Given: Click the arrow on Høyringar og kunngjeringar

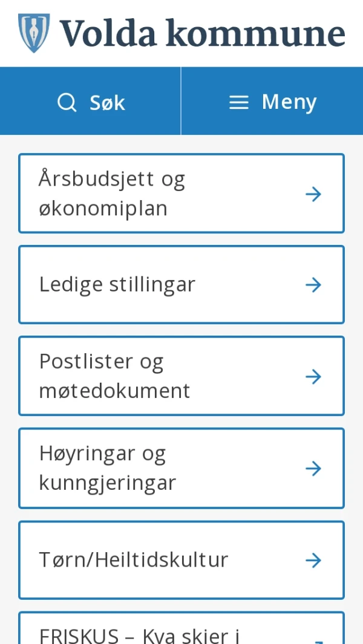Looking at the screenshot, I should point(313,467).
